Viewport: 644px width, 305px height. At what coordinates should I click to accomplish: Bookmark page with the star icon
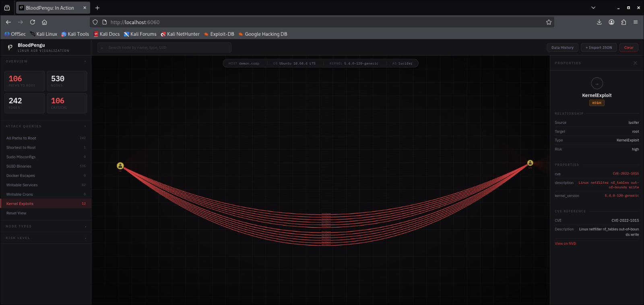tap(549, 22)
